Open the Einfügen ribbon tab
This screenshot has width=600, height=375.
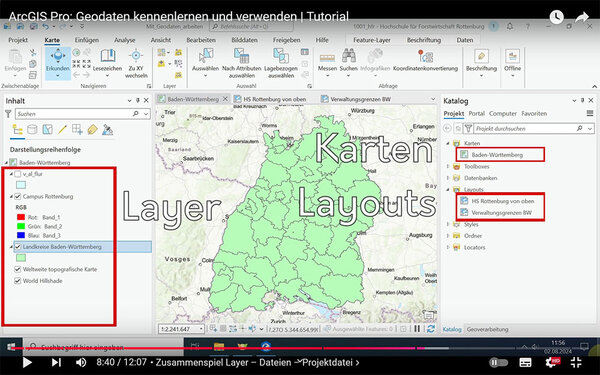[86, 40]
